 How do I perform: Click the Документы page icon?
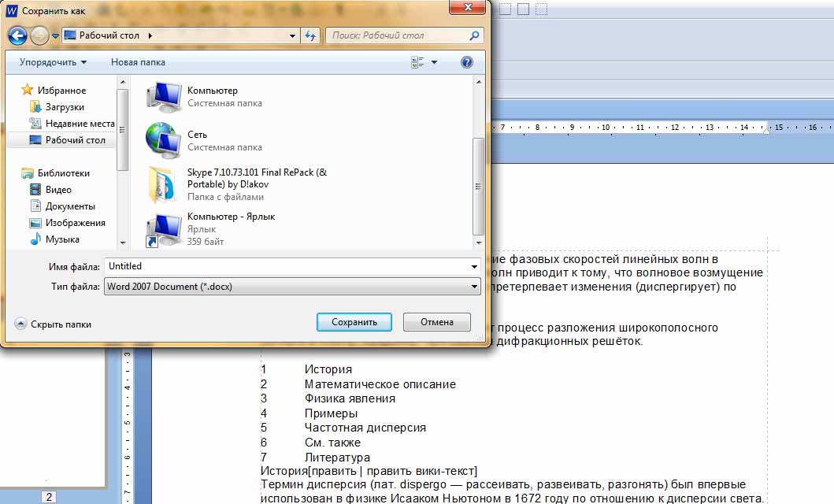[35, 206]
